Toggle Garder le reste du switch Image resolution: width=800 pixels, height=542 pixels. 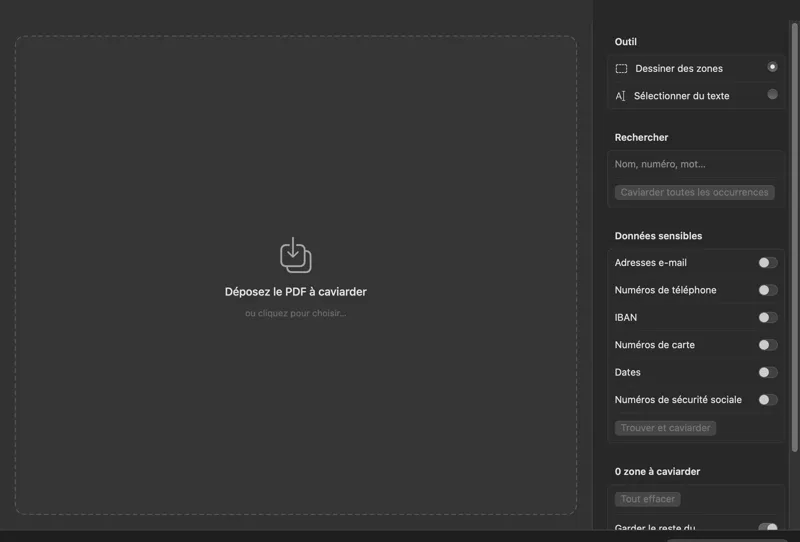767,528
